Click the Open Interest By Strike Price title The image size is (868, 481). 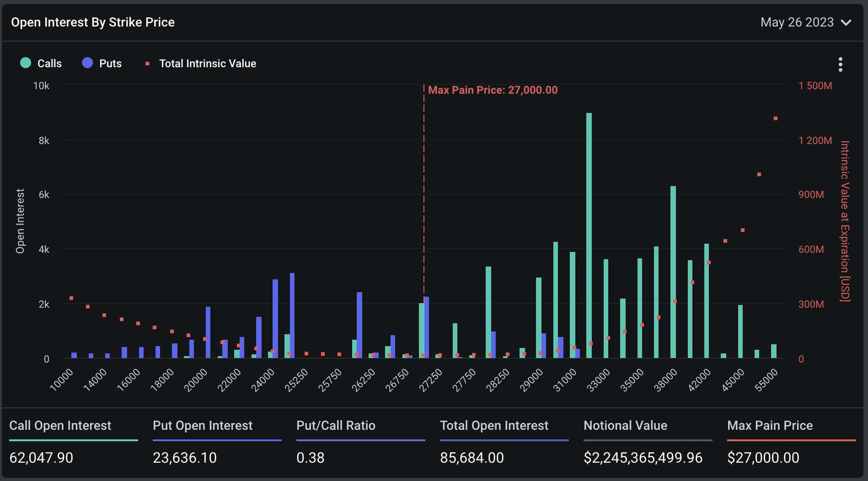pos(93,22)
